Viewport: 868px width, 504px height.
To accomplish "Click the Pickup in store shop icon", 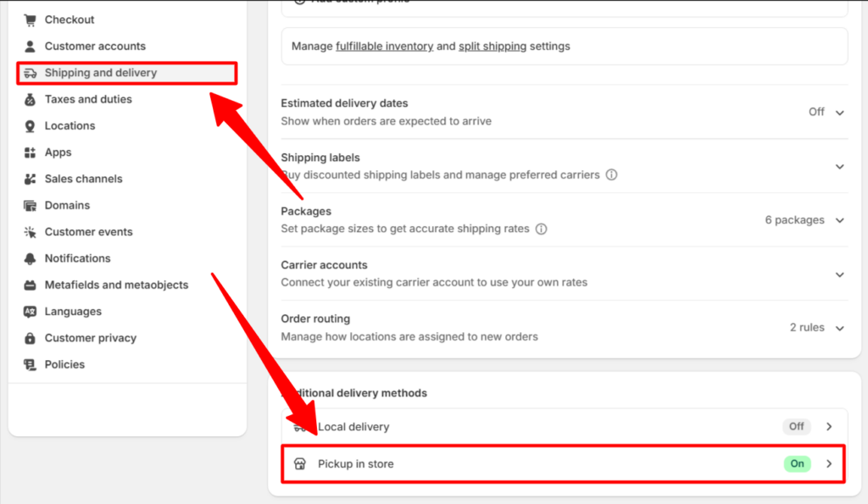I will tap(300, 463).
